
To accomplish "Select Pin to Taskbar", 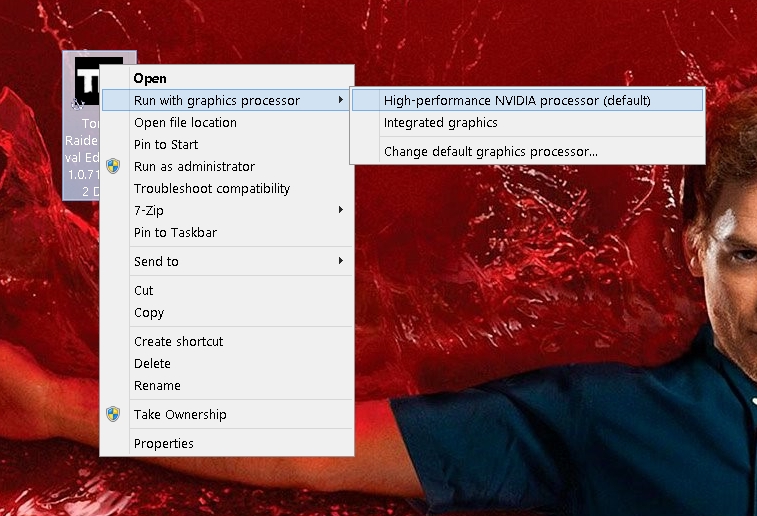I will [x=227, y=233].
